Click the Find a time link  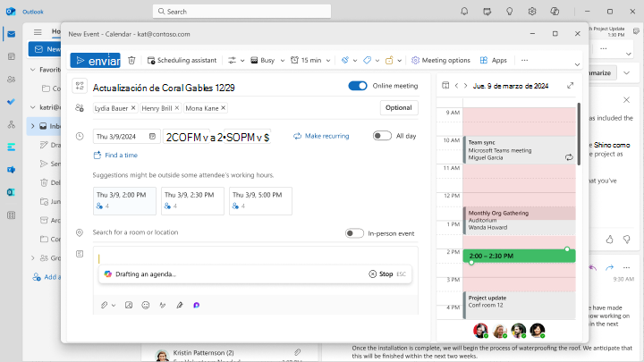coord(115,156)
